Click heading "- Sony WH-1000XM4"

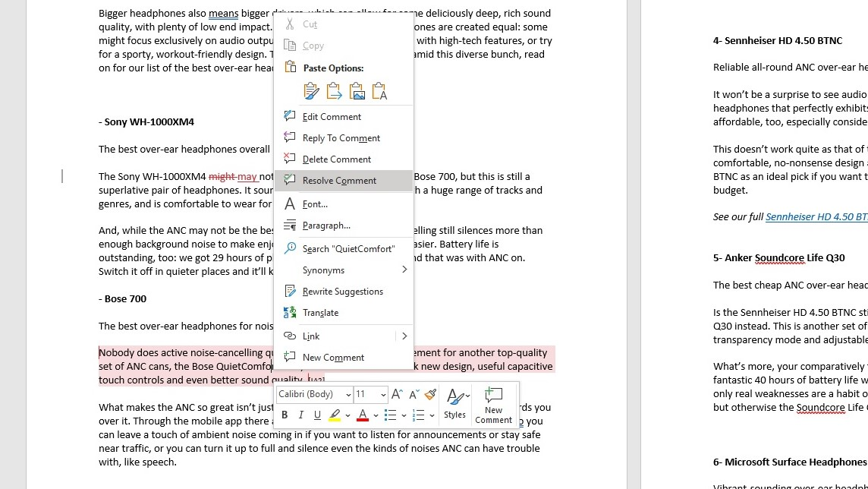coord(146,121)
